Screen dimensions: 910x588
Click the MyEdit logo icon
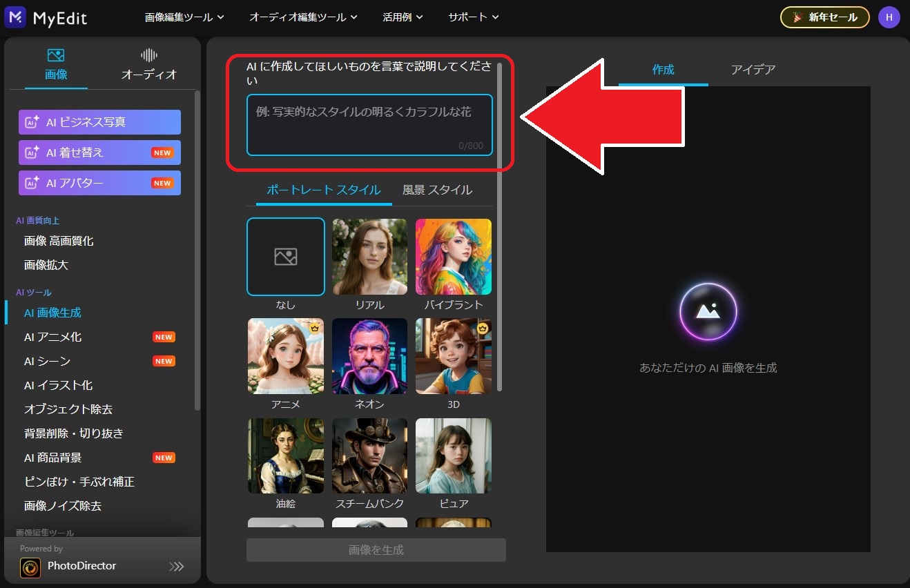(x=15, y=17)
